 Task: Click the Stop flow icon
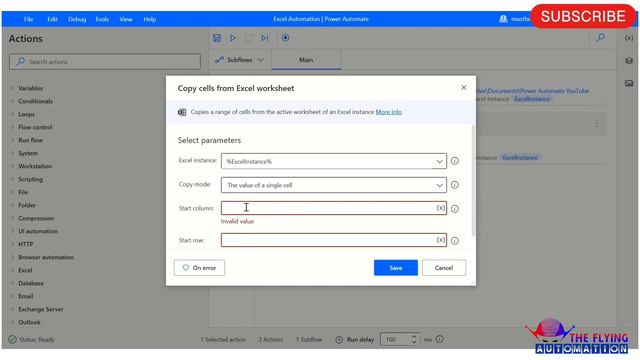[x=249, y=38]
